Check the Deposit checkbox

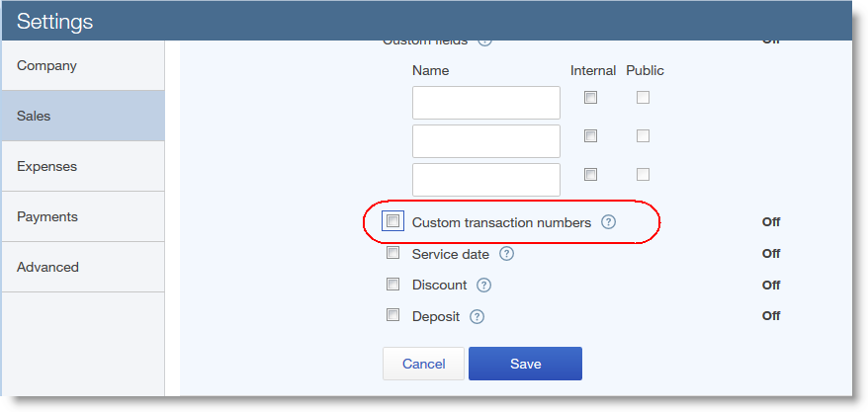[x=392, y=315]
